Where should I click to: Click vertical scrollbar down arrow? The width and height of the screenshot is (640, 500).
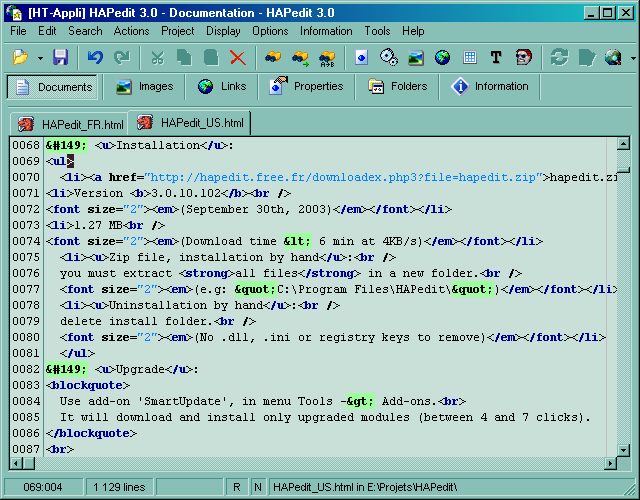point(623,451)
